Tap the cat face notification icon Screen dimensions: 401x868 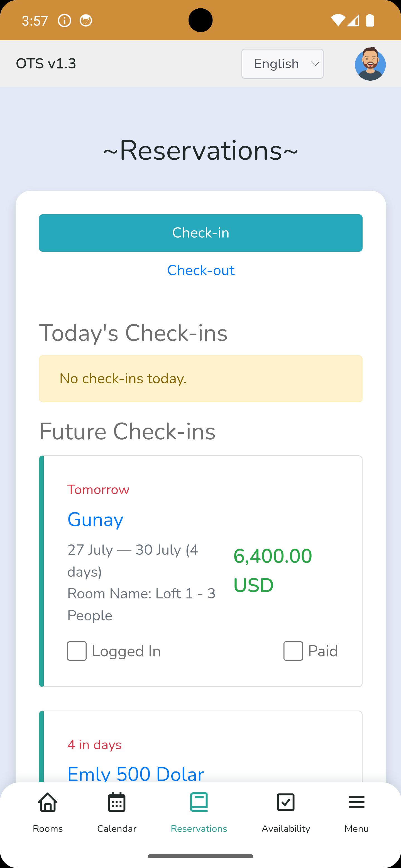click(x=86, y=21)
